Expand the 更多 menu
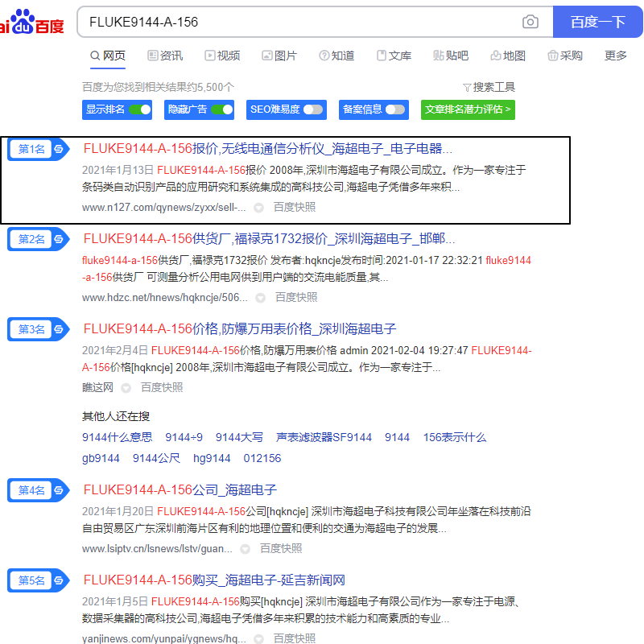 point(615,56)
